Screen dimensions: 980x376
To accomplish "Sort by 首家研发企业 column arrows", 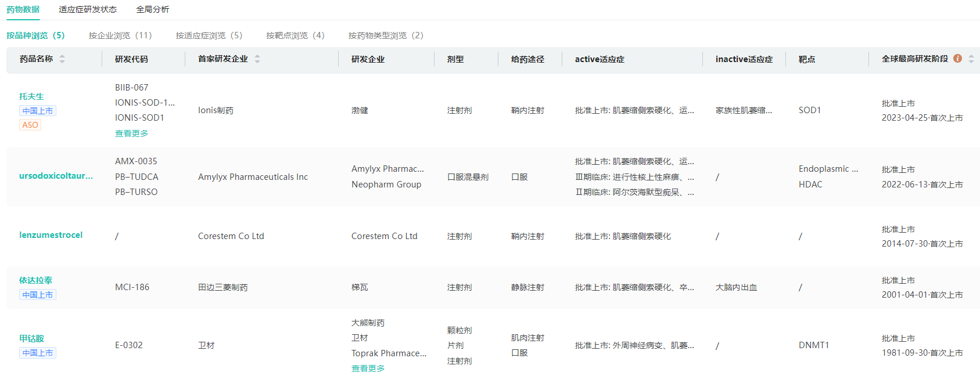I will click(x=257, y=59).
